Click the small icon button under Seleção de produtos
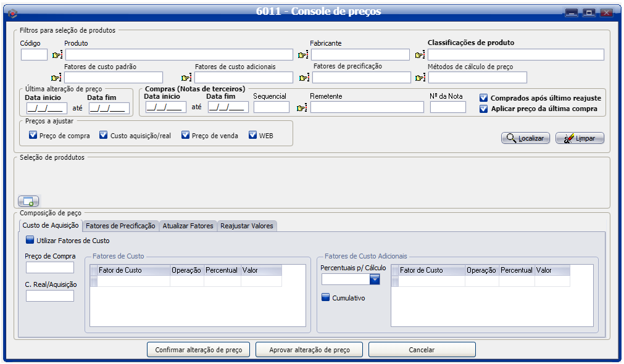The width and height of the screenshot is (624, 364). coord(29,201)
